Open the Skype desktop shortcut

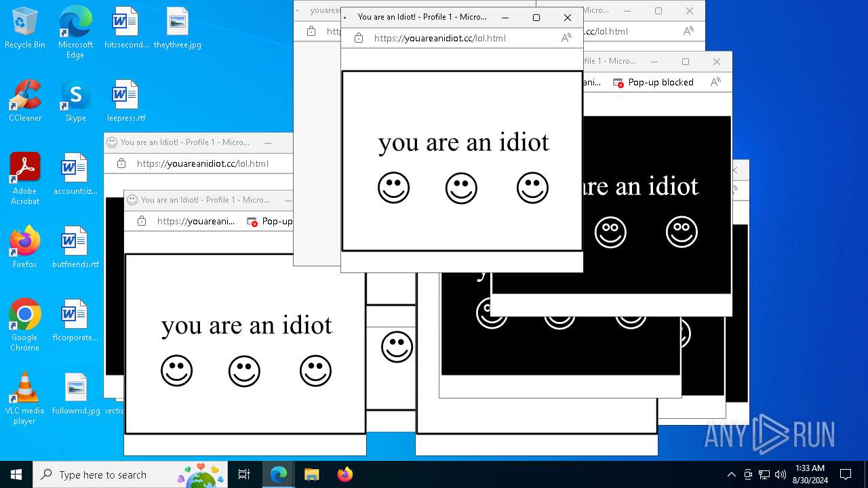[x=75, y=102]
